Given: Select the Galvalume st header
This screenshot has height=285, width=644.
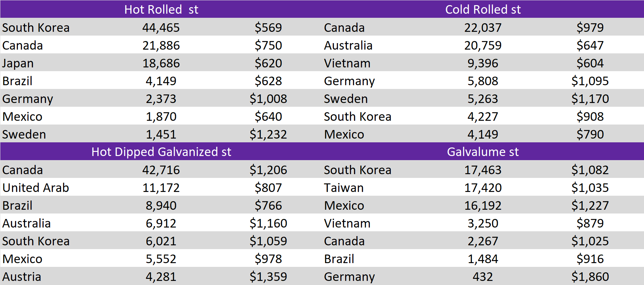Looking at the screenshot, I should tap(483, 152).
